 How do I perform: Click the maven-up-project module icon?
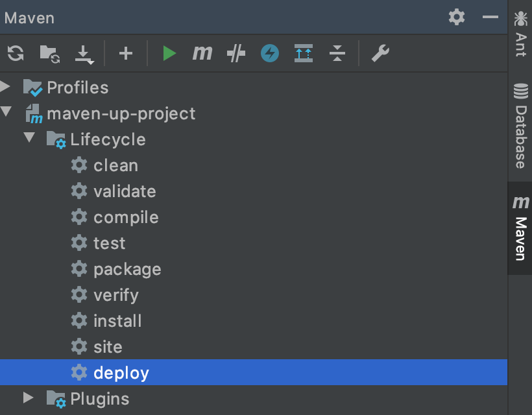34,113
